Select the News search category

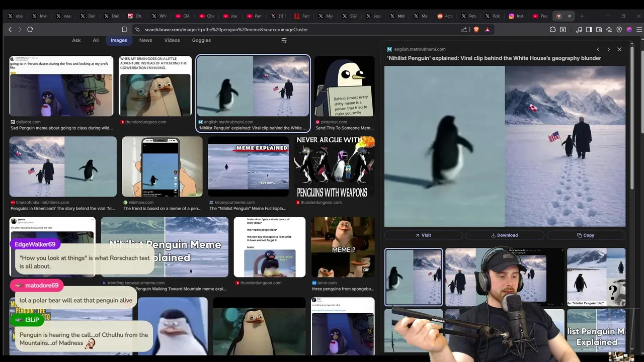pos(145,40)
